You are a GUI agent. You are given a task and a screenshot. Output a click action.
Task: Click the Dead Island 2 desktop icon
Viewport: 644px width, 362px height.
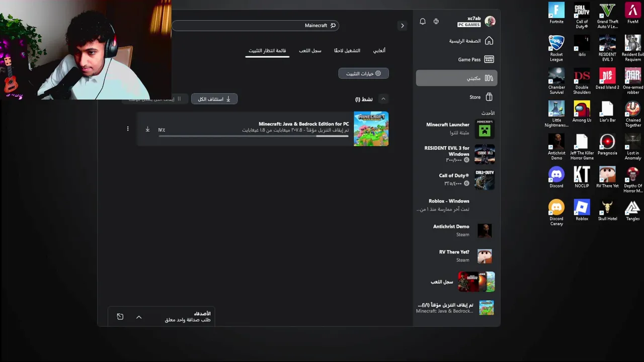pos(608,79)
